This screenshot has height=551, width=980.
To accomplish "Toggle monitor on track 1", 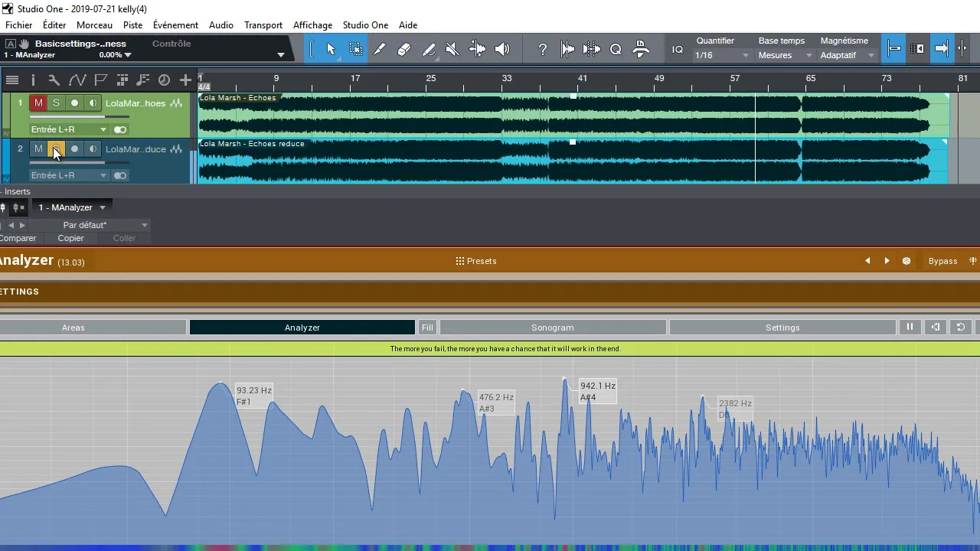I will tap(93, 103).
